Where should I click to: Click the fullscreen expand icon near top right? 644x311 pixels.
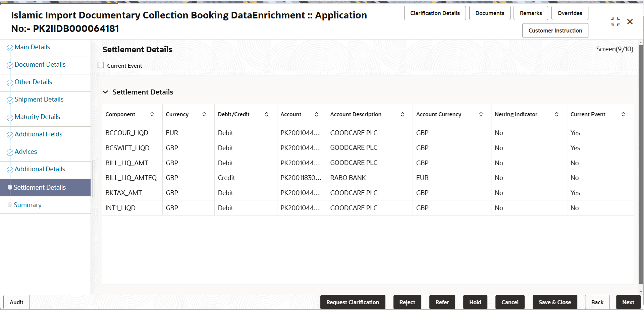coord(615,21)
